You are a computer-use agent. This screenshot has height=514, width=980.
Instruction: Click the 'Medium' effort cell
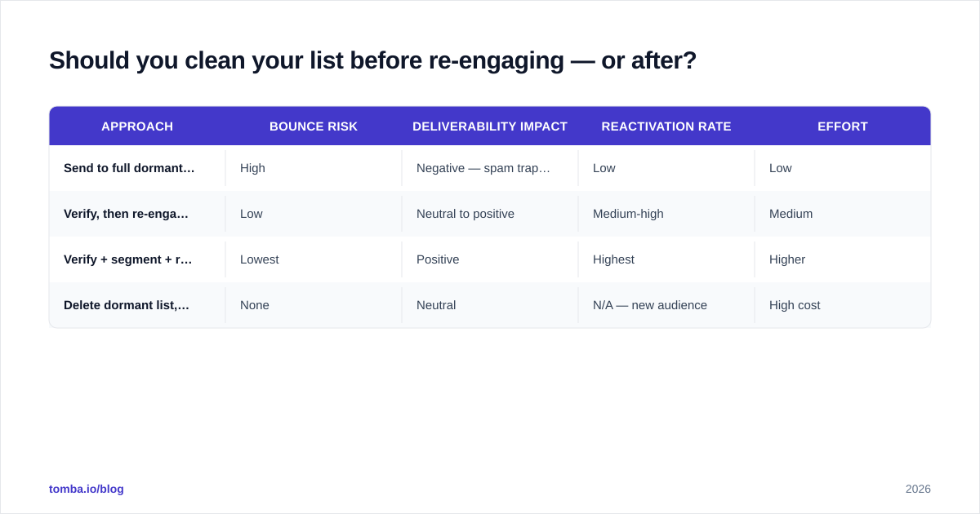point(843,214)
